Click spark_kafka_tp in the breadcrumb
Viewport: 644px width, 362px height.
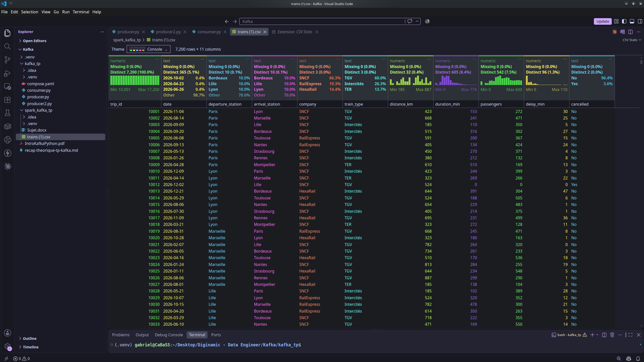click(127, 40)
